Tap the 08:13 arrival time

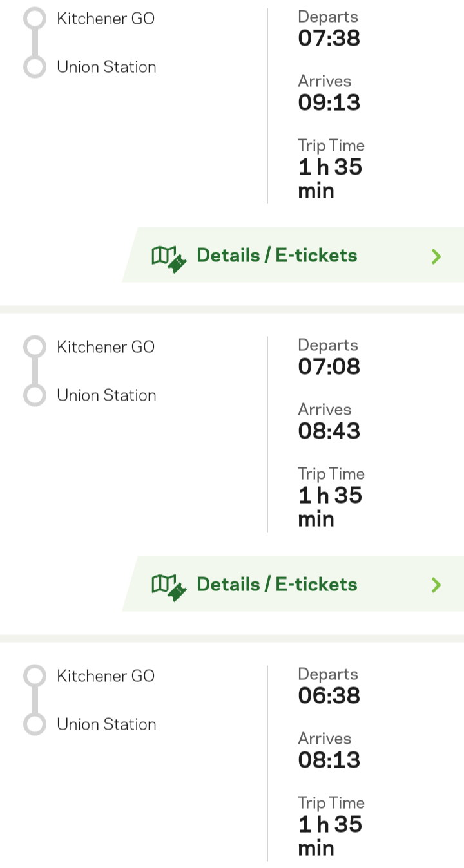(329, 760)
